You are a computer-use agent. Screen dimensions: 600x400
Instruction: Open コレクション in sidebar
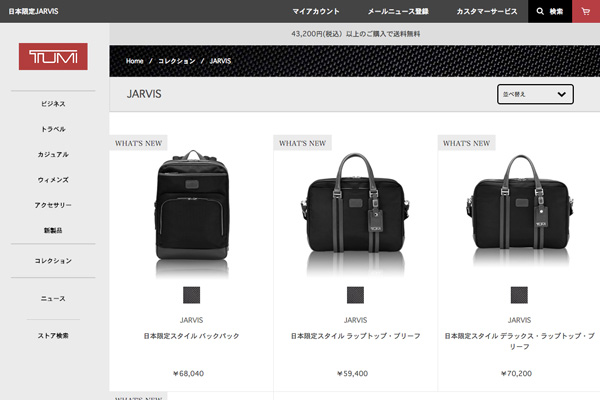tap(53, 261)
